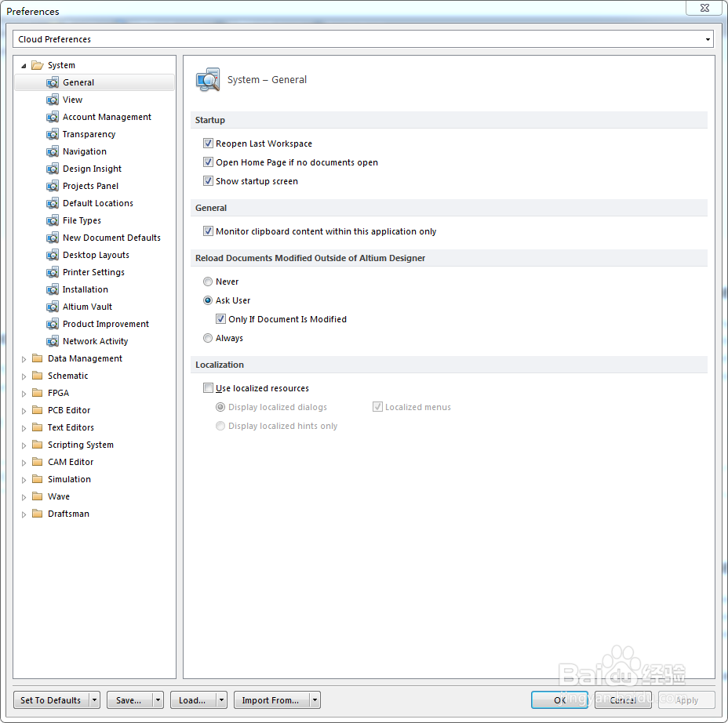The width and height of the screenshot is (728, 723).
Task: Click the Design Insight page icon
Action: click(x=53, y=169)
